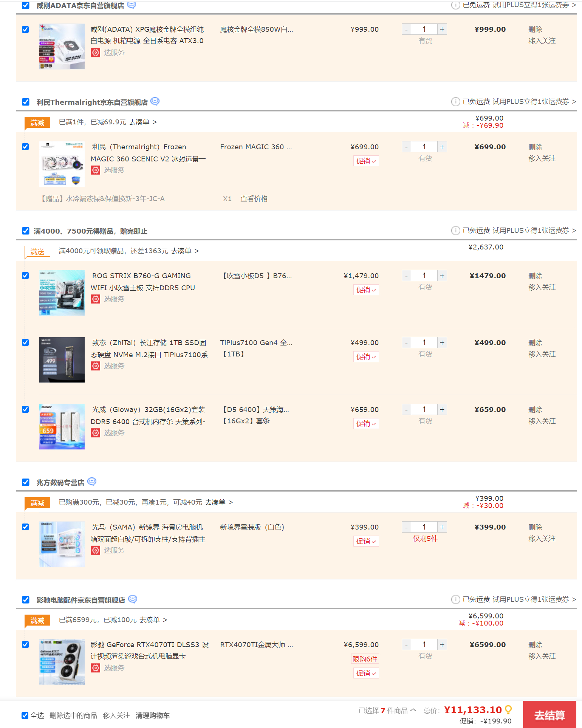
Task: Click service icon under 威刚 ADATA power supply
Action: (x=96, y=53)
